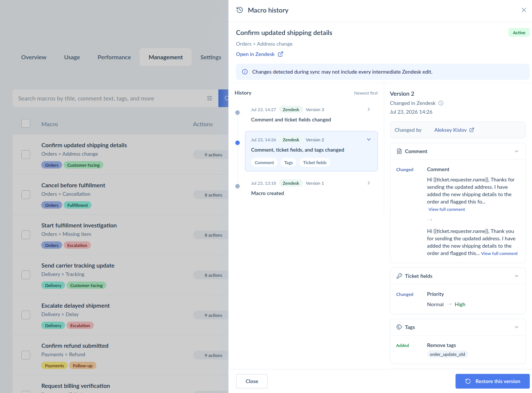Click the Tags section tag icon
532x393 pixels.
(x=399, y=327)
